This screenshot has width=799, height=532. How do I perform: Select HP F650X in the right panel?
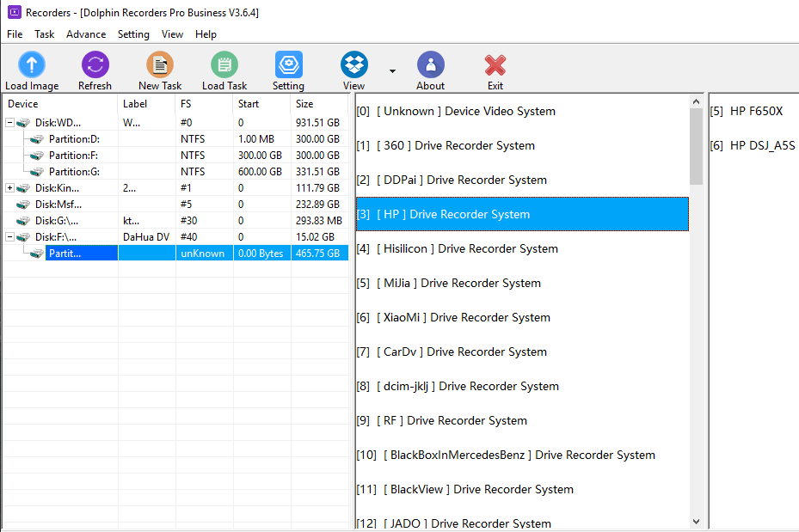coord(753,110)
